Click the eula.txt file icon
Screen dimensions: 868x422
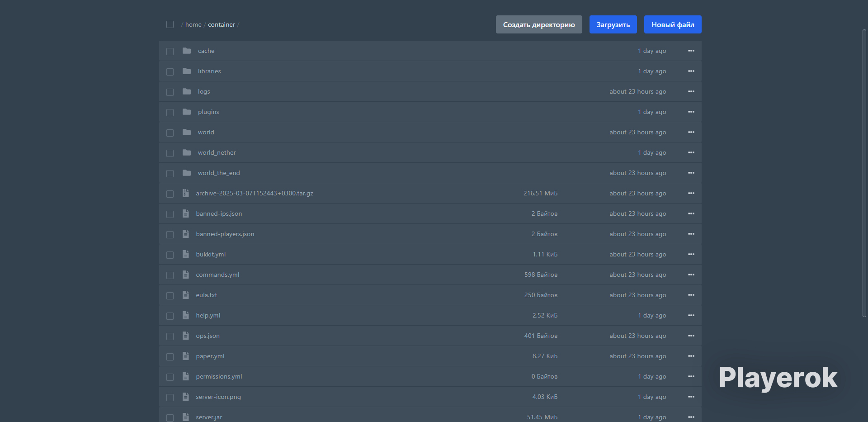[185, 295]
